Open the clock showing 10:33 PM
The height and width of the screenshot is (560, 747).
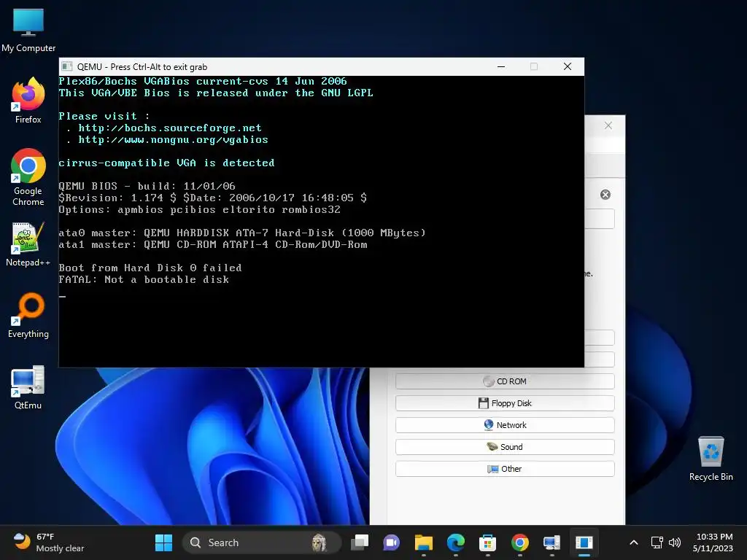point(713,542)
